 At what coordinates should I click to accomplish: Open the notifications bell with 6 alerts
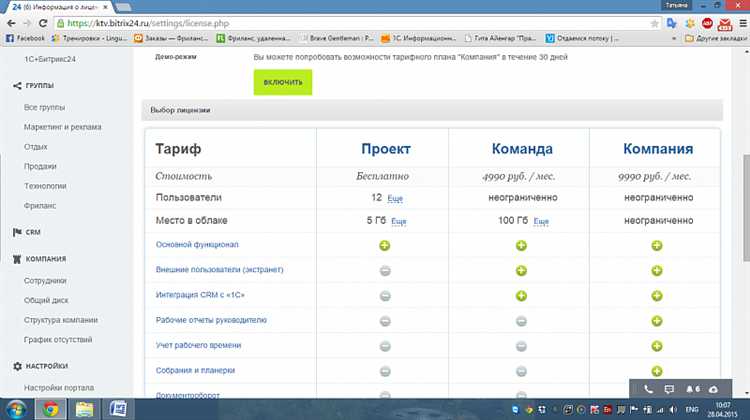click(693, 389)
